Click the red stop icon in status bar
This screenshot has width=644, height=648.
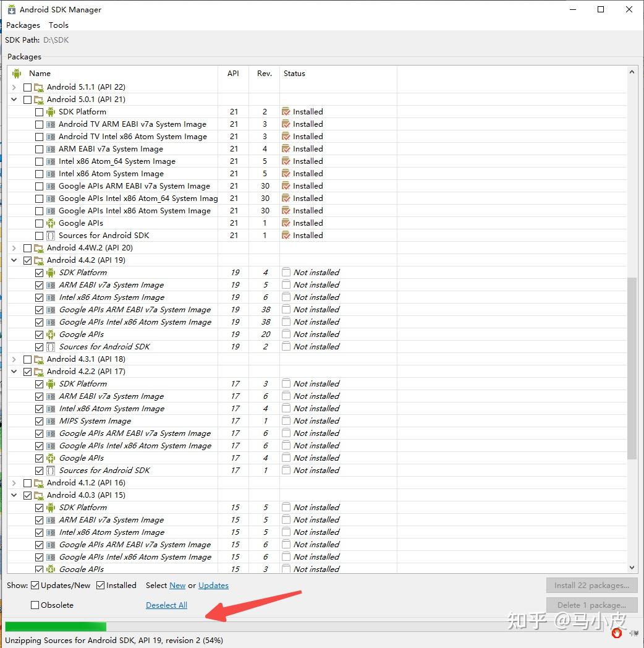pyautogui.click(x=616, y=633)
